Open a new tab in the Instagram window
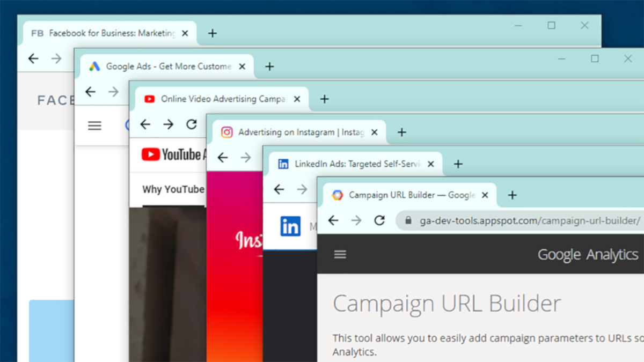The width and height of the screenshot is (644, 362). [402, 132]
